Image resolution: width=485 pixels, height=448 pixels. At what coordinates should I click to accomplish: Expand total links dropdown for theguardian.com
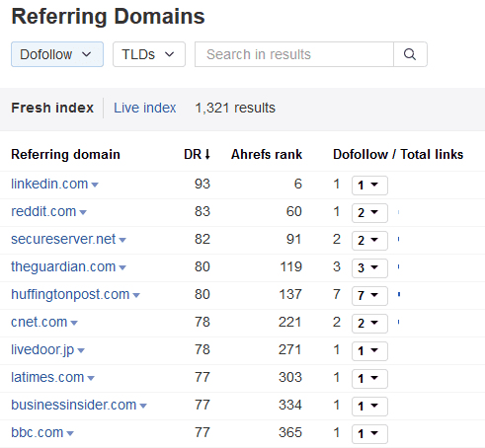(369, 268)
